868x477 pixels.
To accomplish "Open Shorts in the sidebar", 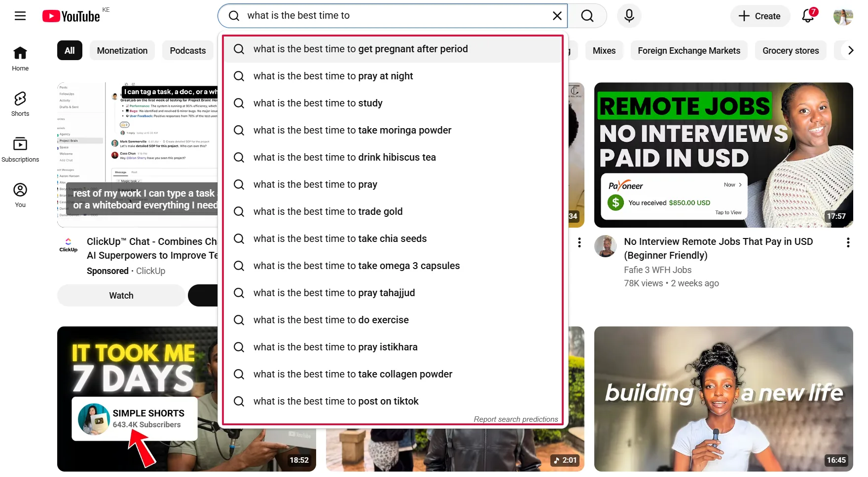I will point(20,104).
